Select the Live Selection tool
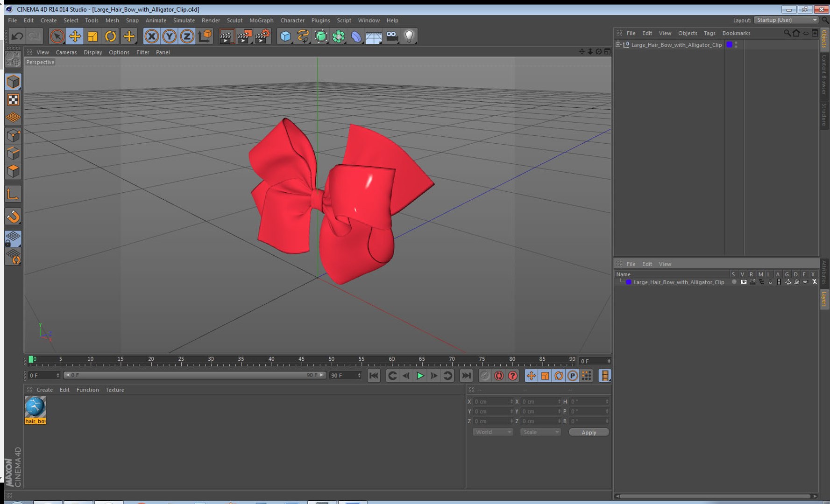Screen dimensions: 830x504 click(57, 36)
